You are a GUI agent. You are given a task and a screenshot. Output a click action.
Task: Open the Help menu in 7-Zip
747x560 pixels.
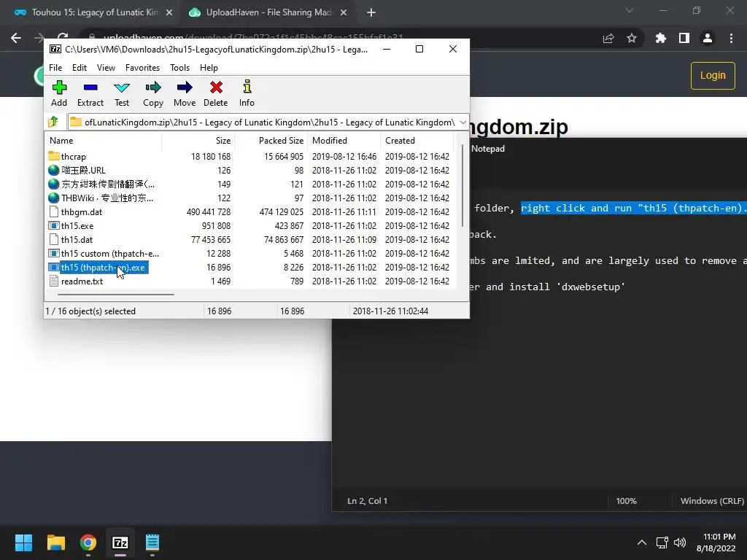pos(209,68)
